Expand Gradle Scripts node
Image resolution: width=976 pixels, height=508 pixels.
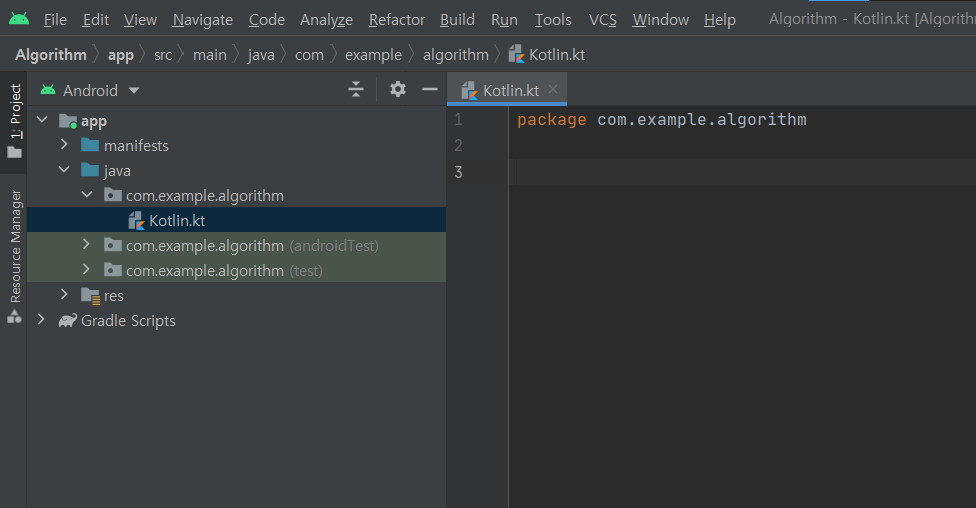[x=41, y=319]
